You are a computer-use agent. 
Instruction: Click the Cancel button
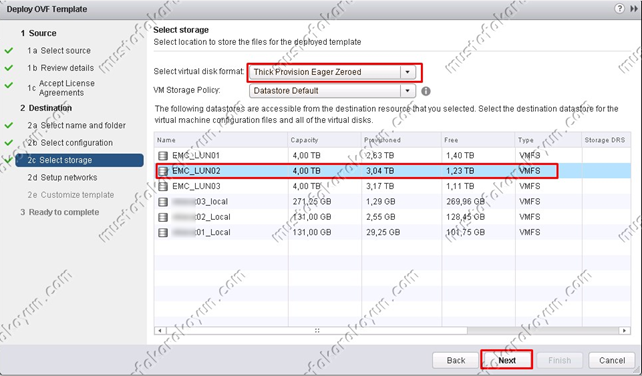coord(612,360)
